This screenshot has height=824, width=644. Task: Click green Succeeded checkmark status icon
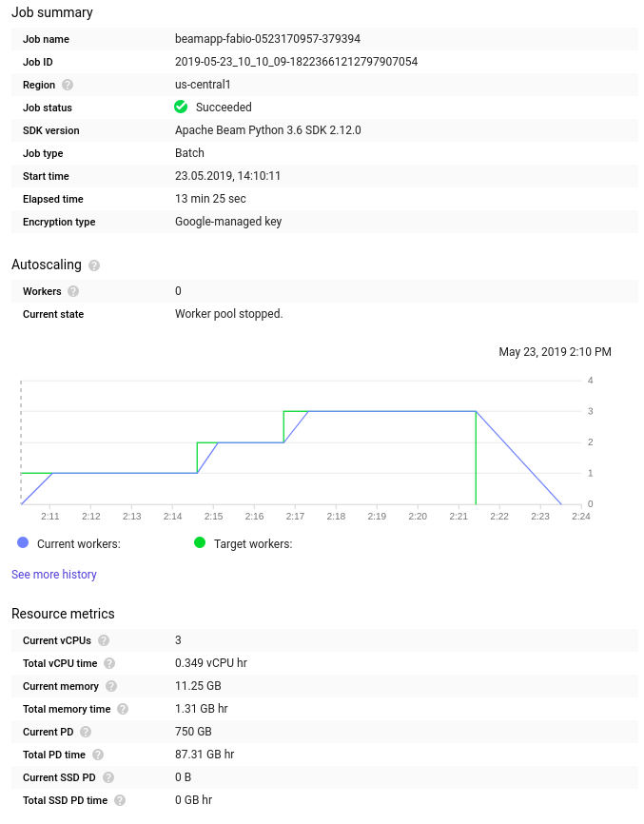coord(181,108)
